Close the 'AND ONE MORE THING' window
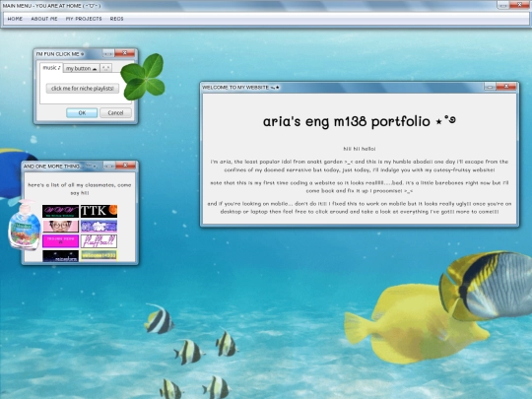Viewport: 532px width, 399px height. tap(125, 166)
